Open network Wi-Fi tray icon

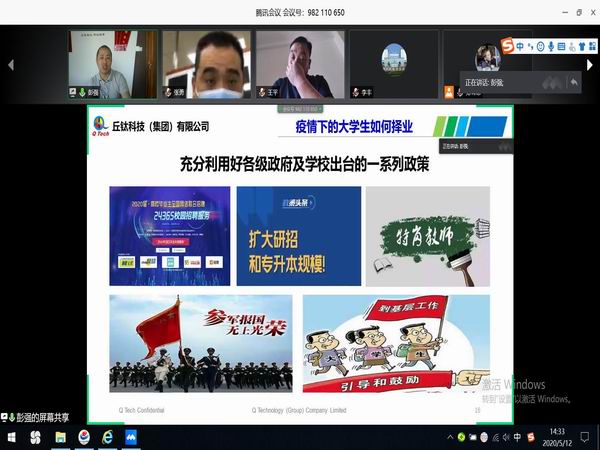click(496, 437)
